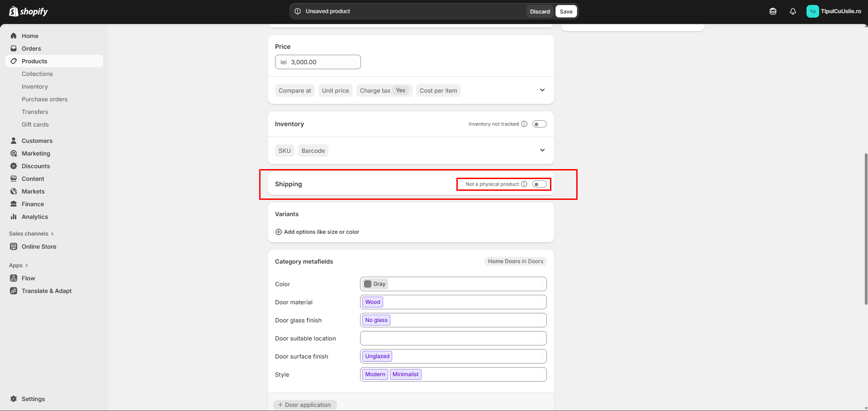Viewport: 868px width, 411px height.
Task: Click the Door suitable location input field
Action: (x=453, y=338)
